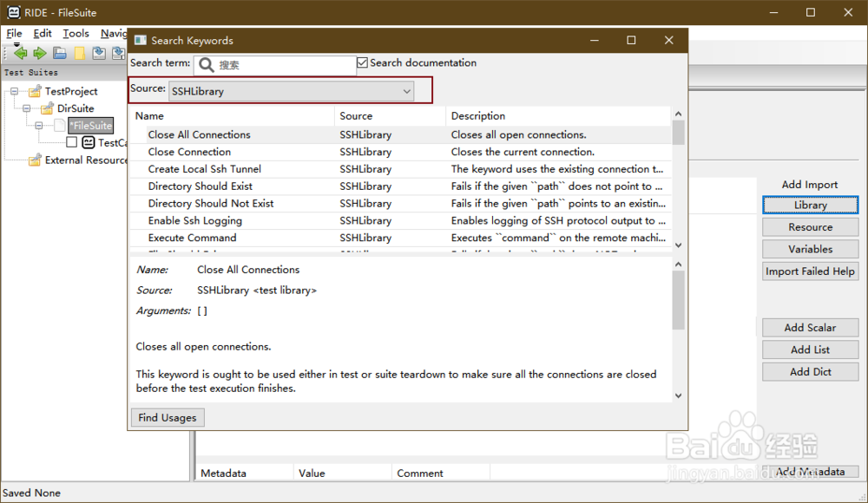Select the *FileSuite tree item
The width and height of the screenshot is (868, 503).
91,126
